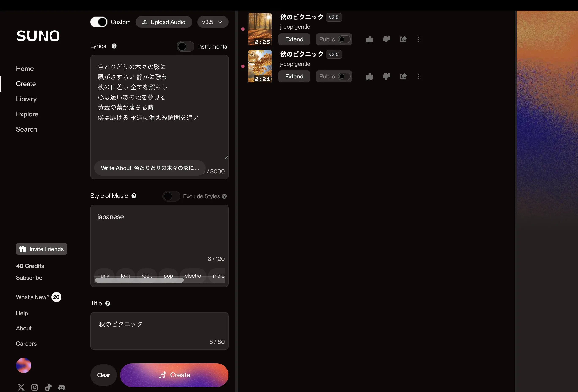Click the Extend button on first track
This screenshot has width=578, height=392.
[294, 39]
